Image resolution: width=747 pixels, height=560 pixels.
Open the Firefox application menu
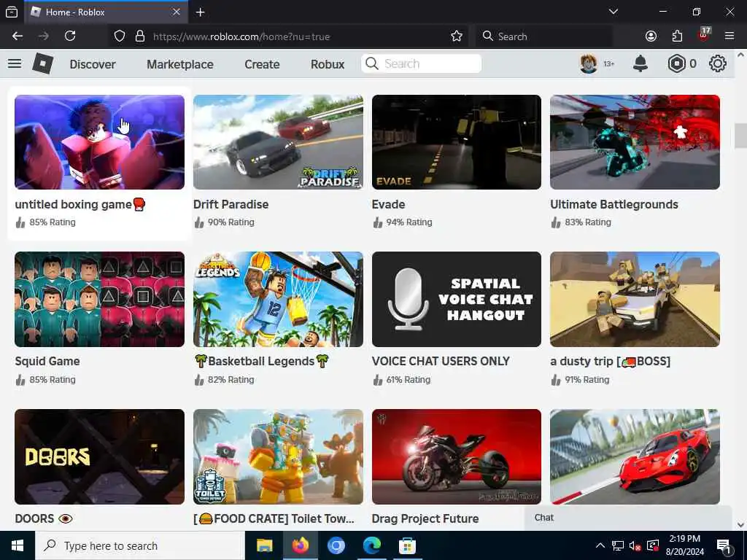pos(729,36)
